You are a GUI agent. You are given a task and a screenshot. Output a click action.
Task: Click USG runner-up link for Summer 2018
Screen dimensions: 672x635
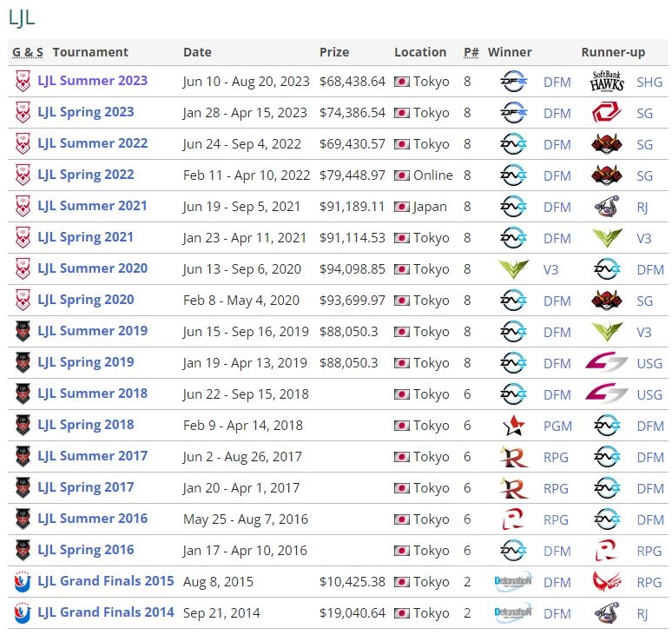pyautogui.click(x=649, y=394)
